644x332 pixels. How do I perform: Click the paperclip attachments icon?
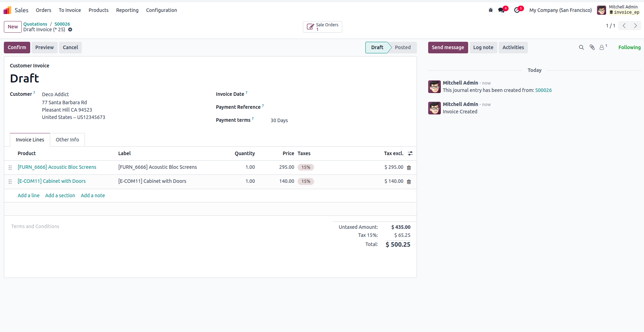pos(592,47)
